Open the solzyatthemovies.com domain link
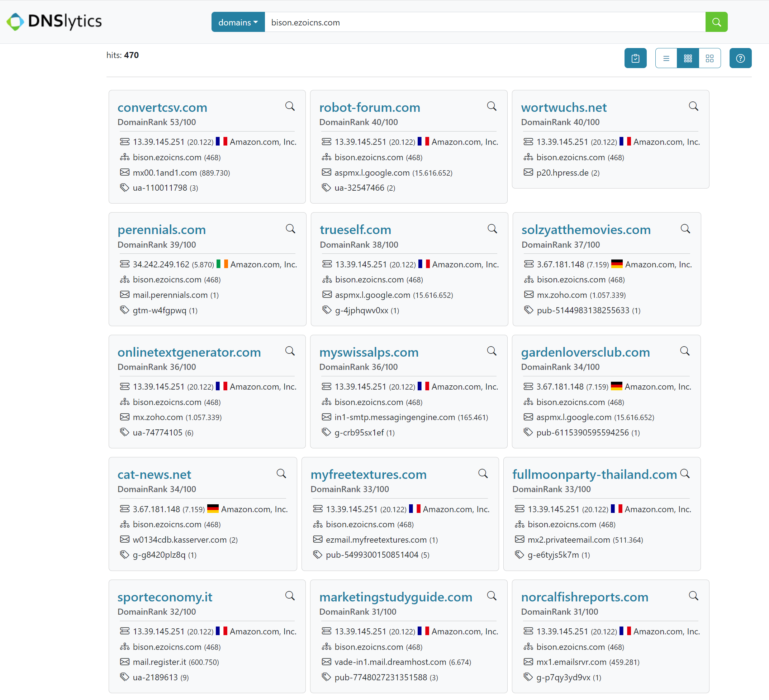 586,230
